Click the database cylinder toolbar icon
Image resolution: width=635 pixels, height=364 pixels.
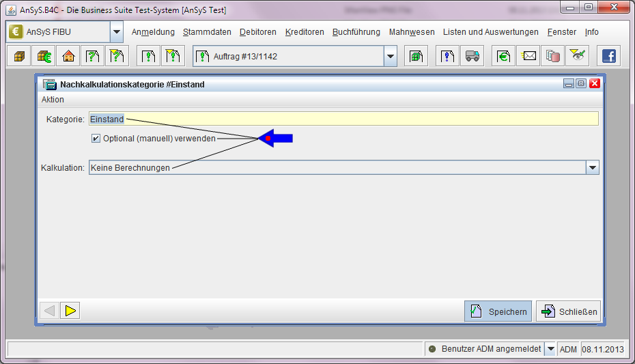pos(553,57)
